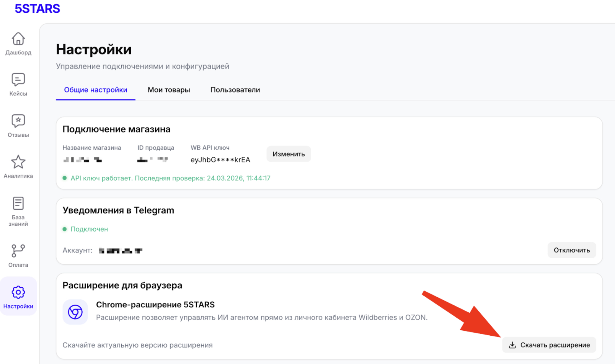Click Название магазина label

(92, 147)
